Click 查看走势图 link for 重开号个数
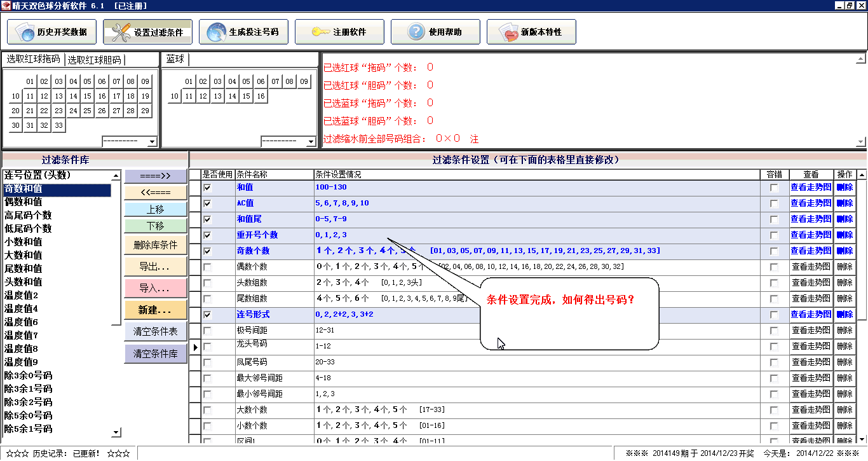Viewport: 868px width, 461px height. pyautogui.click(x=811, y=235)
